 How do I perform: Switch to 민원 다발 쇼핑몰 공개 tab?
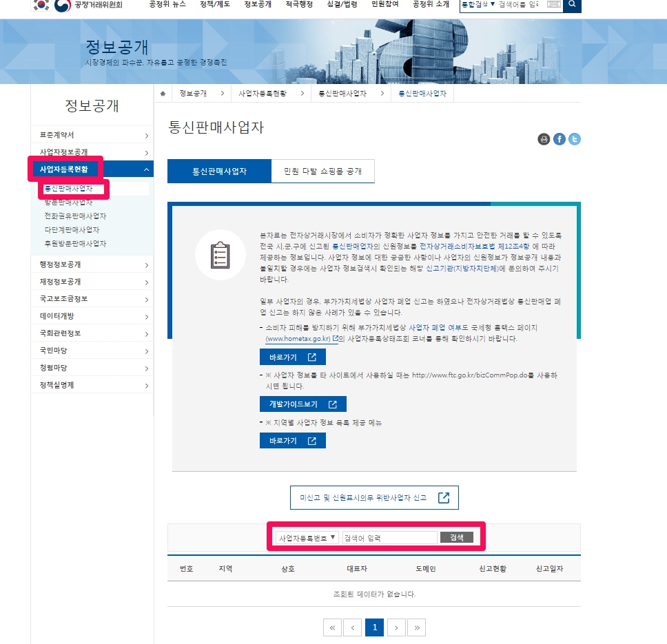322,171
